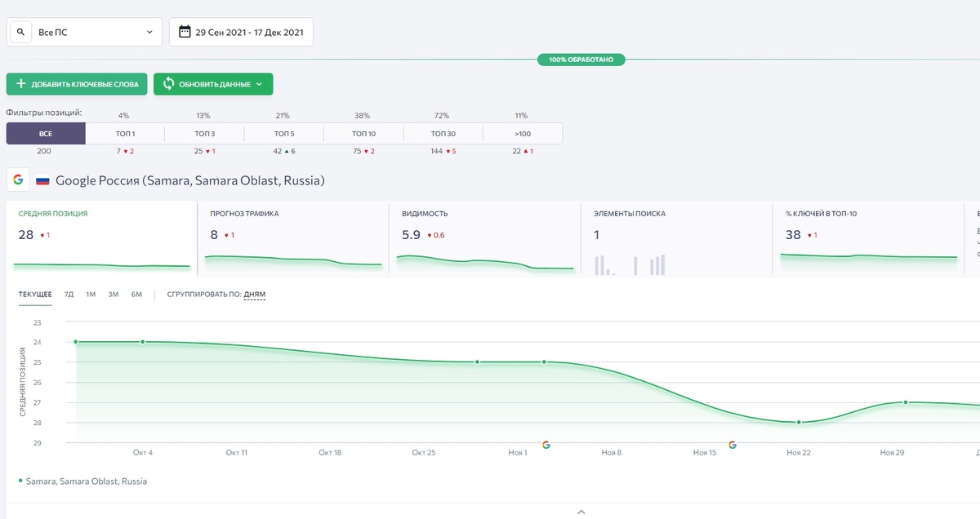Click Google update marker near Ноя 1
Image resolution: width=980 pixels, height=519 pixels.
(x=546, y=445)
